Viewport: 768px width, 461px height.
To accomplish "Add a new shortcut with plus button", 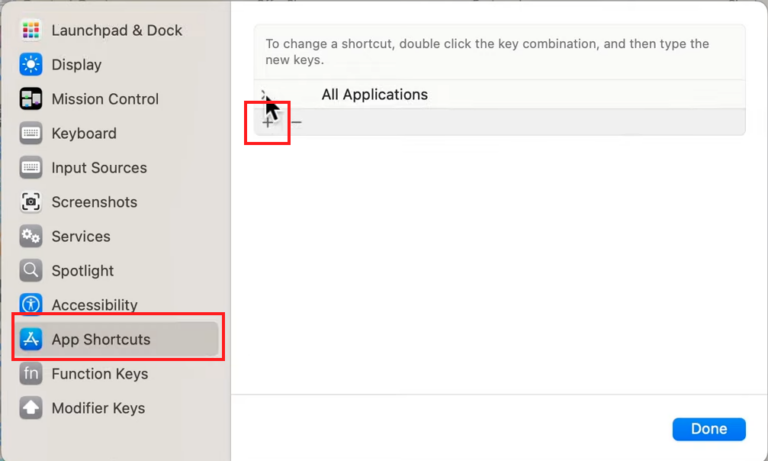I will 267,122.
